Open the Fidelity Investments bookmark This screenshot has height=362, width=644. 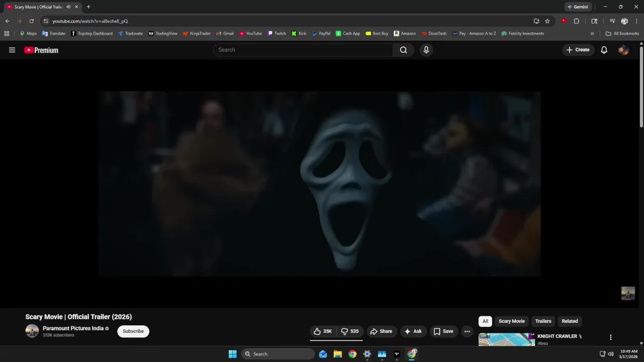point(523,34)
